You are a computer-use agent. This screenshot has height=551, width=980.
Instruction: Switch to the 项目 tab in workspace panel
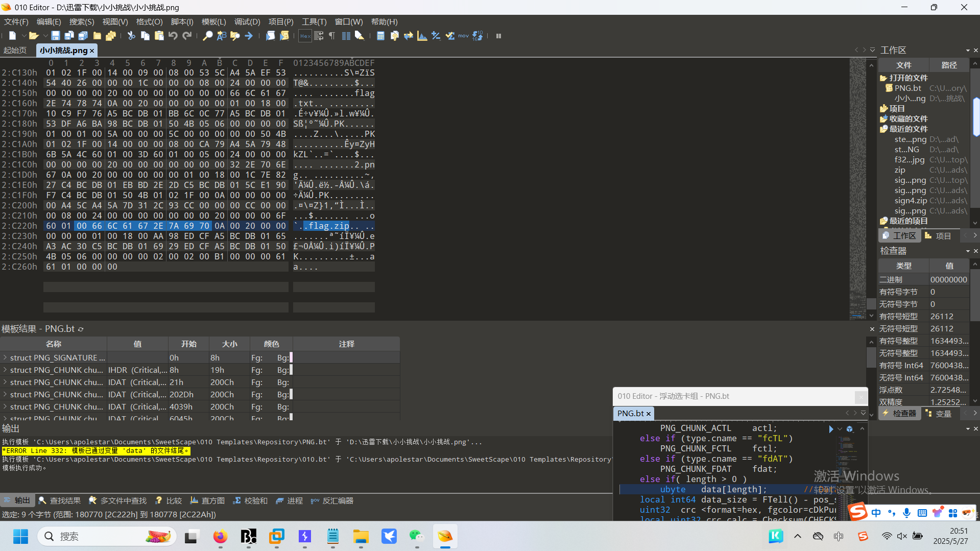click(x=939, y=236)
